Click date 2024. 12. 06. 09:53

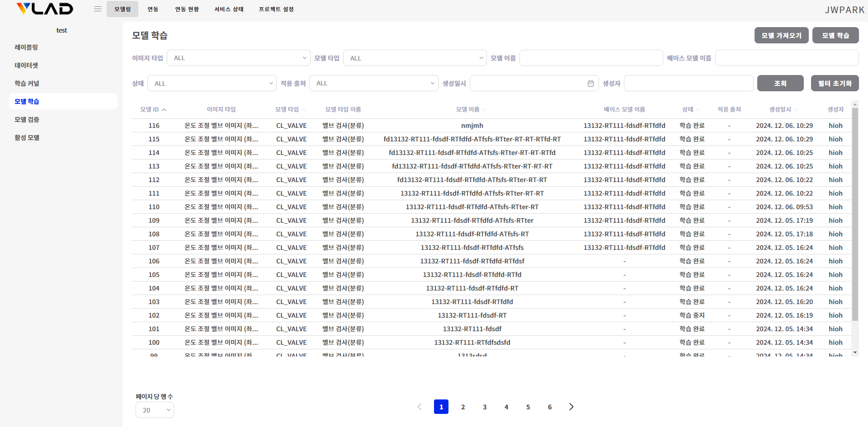(784, 207)
